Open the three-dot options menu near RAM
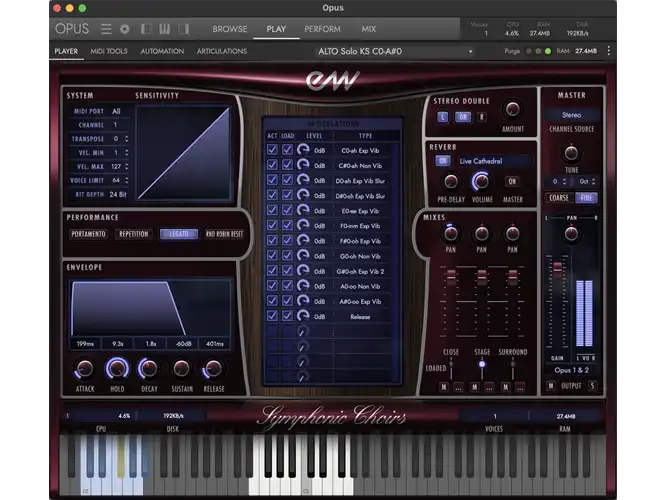Screen dimensions: 667x500 click(x=609, y=51)
